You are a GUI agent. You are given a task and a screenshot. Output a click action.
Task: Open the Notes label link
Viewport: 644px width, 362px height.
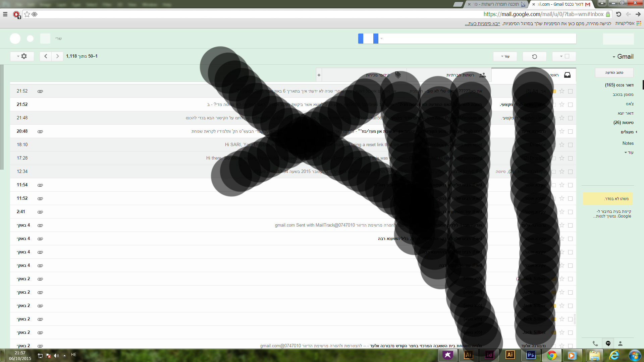pyautogui.click(x=628, y=143)
